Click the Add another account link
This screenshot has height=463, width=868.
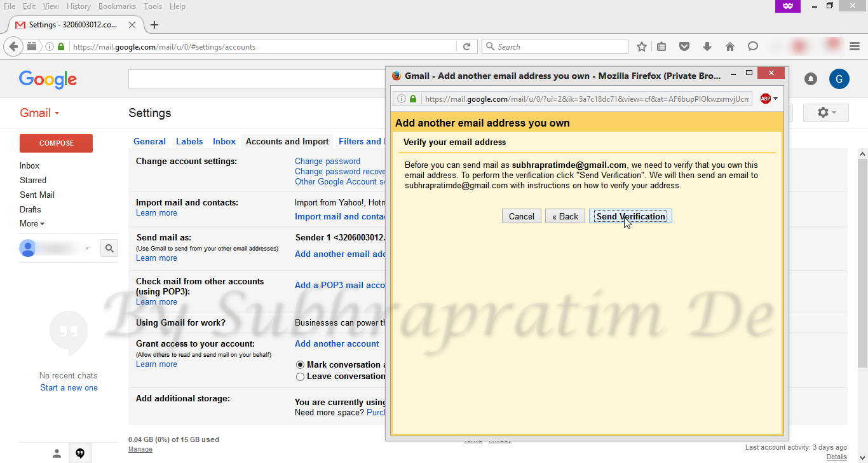(337, 343)
